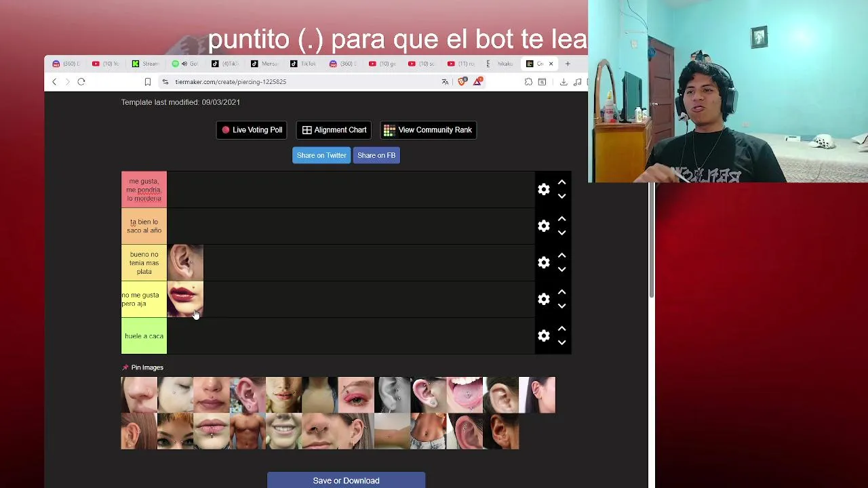Open the browser downloads icon
Image resolution: width=868 pixels, height=488 pixels.
pyautogui.click(x=564, y=82)
